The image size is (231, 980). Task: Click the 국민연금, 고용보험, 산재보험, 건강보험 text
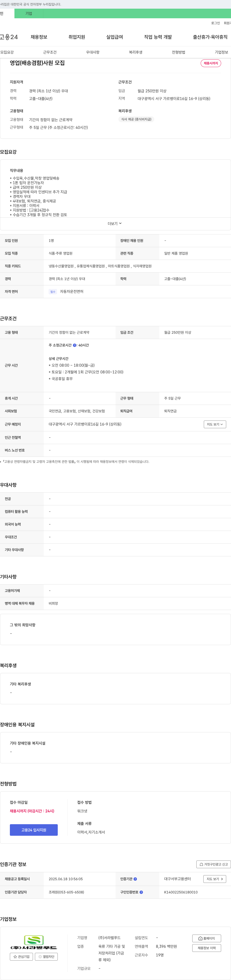[x=77, y=411]
